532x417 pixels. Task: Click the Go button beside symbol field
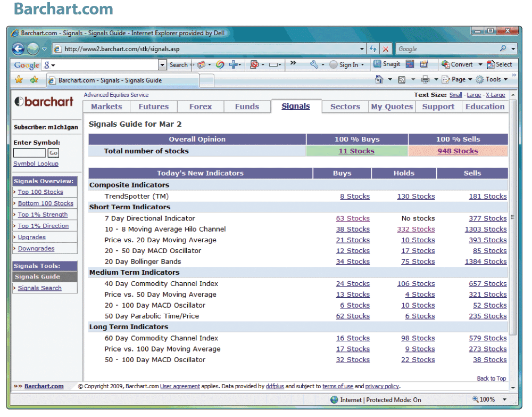click(x=53, y=153)
